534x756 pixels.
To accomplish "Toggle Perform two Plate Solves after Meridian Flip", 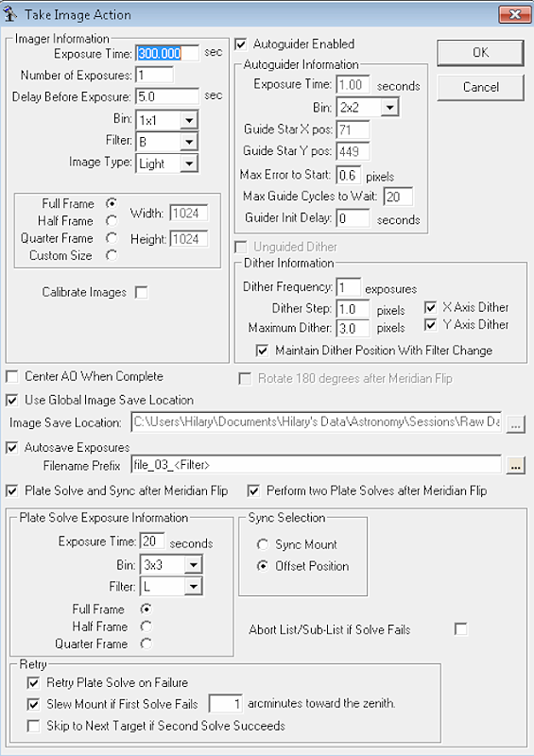I will 253,490.
